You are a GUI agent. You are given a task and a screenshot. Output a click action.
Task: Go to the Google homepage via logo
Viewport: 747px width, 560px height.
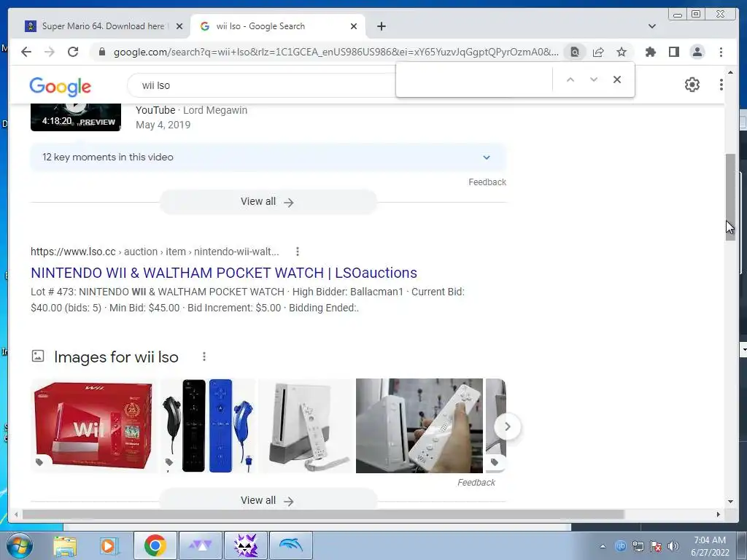60,86
